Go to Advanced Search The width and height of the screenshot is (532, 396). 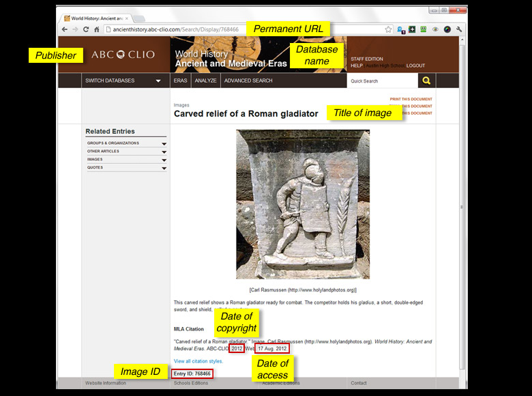[248, 81]
